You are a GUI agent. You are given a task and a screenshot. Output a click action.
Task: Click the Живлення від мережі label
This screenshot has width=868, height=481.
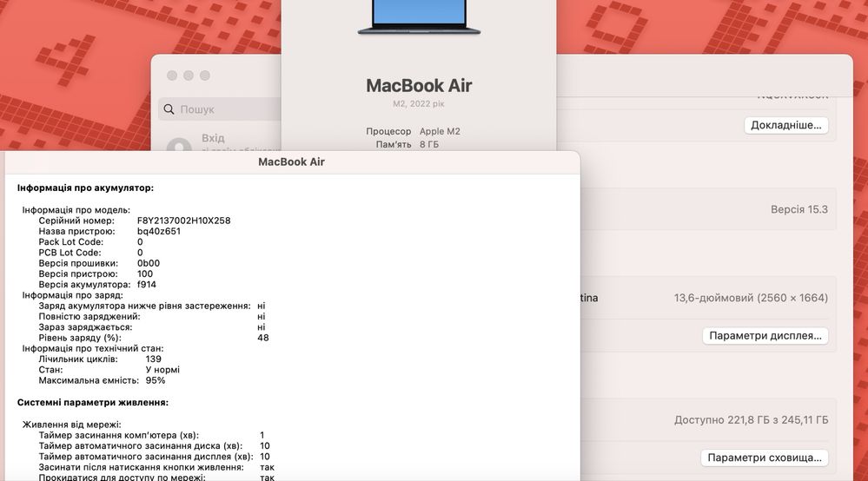coord(71,425)
